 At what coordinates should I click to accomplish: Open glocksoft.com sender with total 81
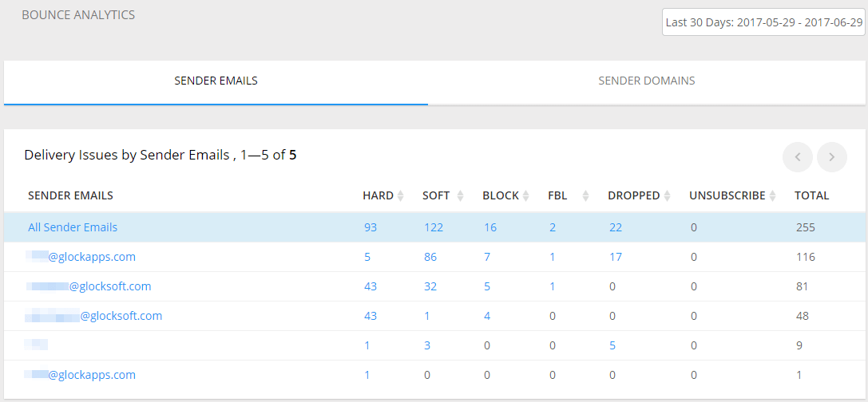pyautogui.click(x=88, y=286)
